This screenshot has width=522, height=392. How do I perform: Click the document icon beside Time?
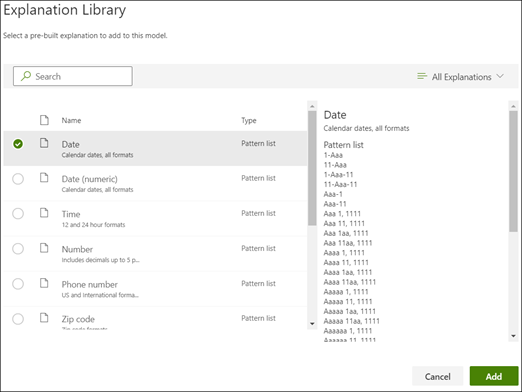click(44, 213)
